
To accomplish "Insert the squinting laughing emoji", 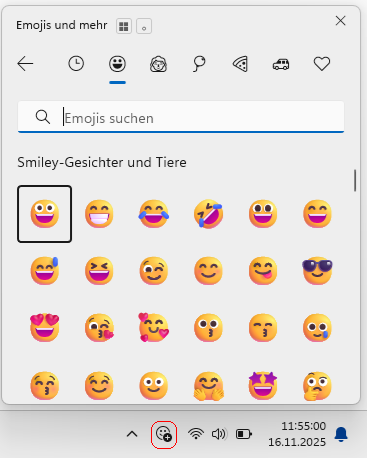I will [99, 271].
